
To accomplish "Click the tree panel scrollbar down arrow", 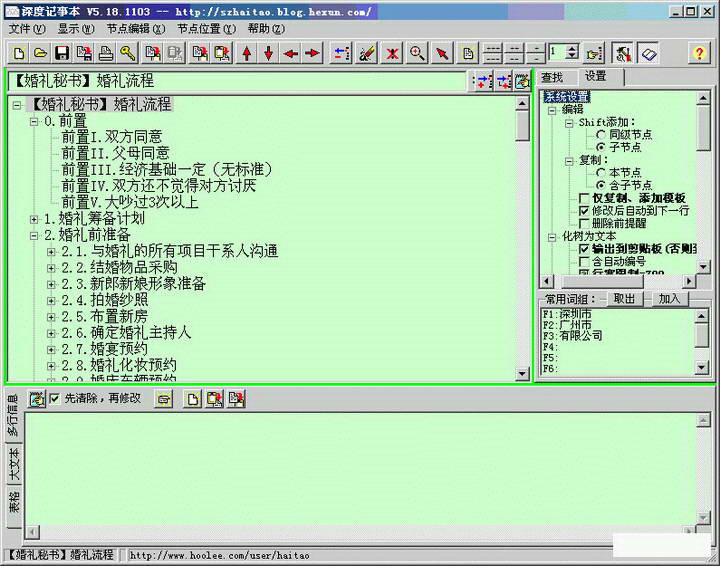I will pos(522,374).
